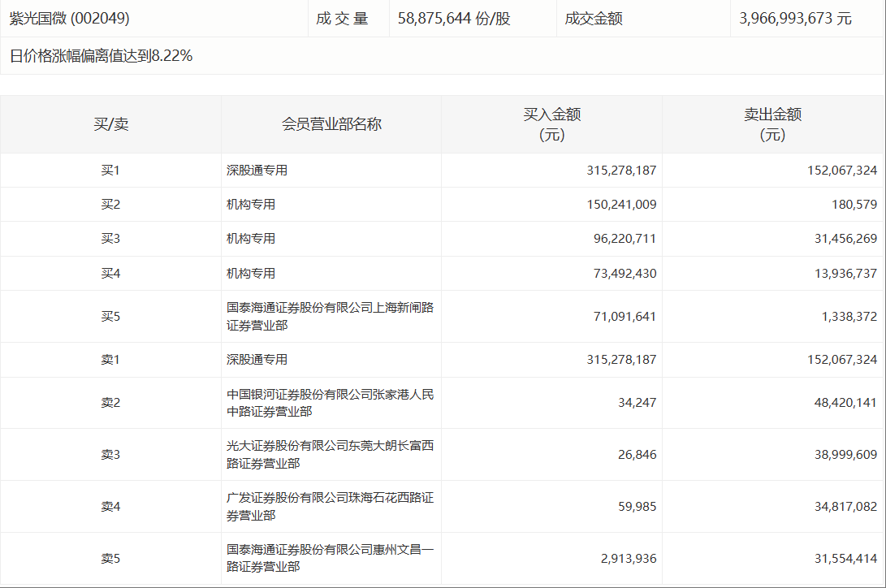886x588 pixels.
Task: Select the 卖4 row label
Action: pos(110,507)
